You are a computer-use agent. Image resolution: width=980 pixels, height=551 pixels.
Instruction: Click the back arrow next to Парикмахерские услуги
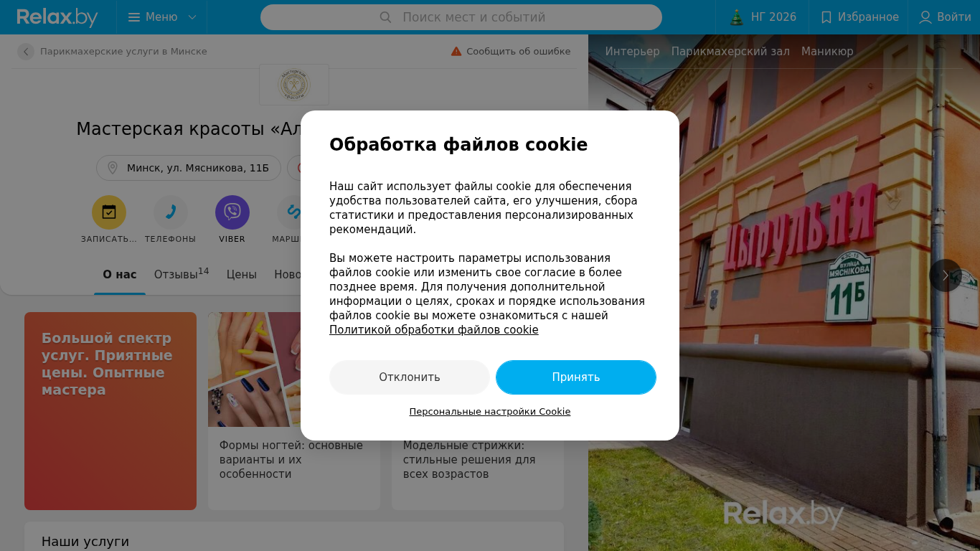26,52
